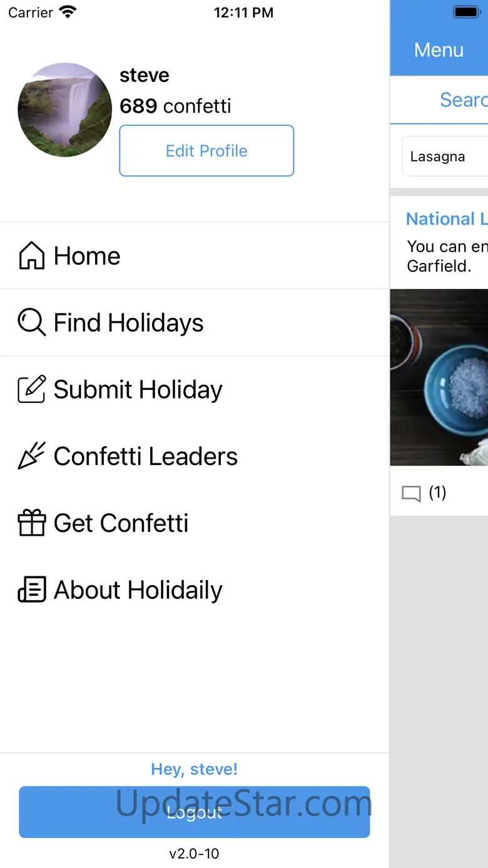The height and width of the screenshot is (868, 488).
Task: Open About Holidaily menu entry
Action: (x=138, y=590)
